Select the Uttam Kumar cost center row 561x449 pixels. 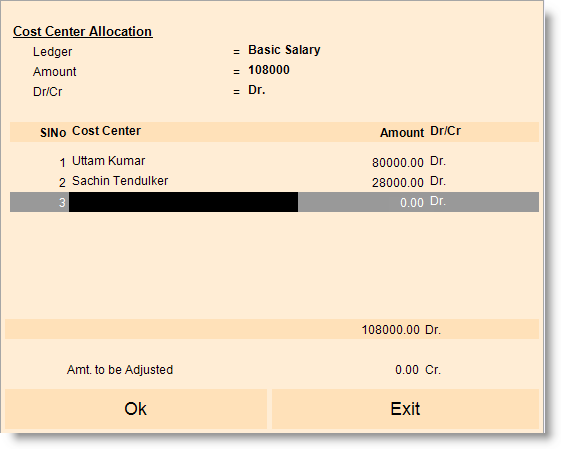274,162
